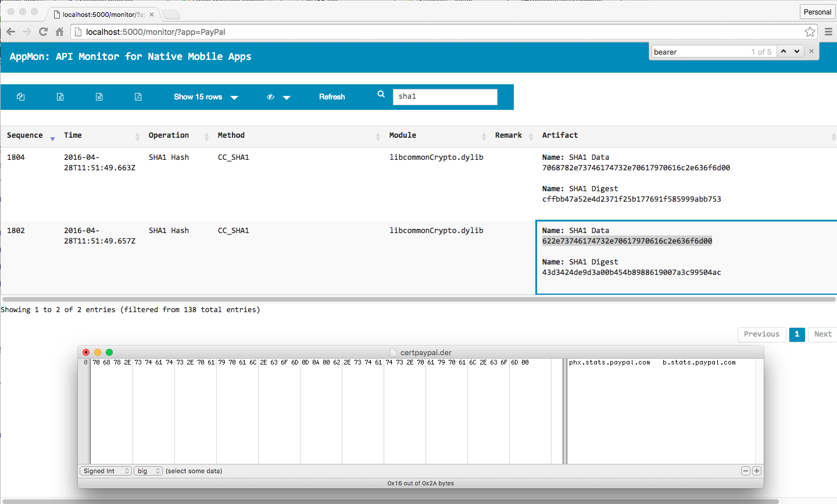Click the AppMon page title heading
837x504 pixels.
coord(131,56)
